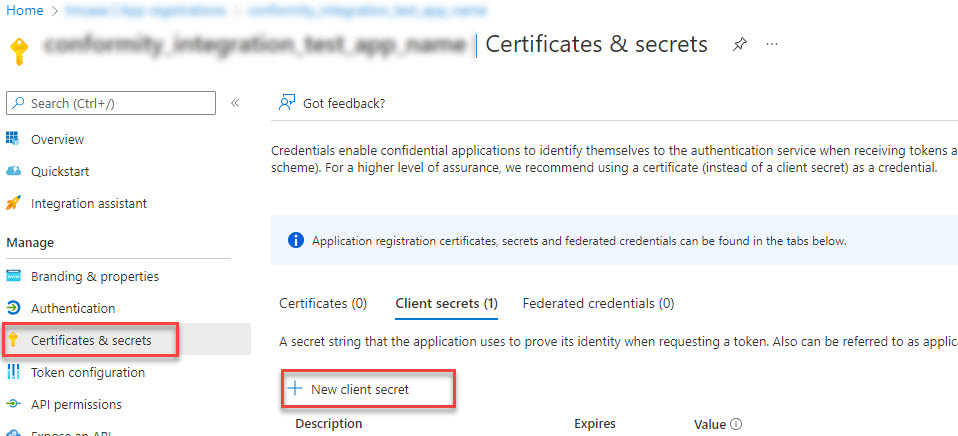The height and width of the screenshot is (436, 958).
Task: Click the Got feedback? link
Action: click(343, 103)
